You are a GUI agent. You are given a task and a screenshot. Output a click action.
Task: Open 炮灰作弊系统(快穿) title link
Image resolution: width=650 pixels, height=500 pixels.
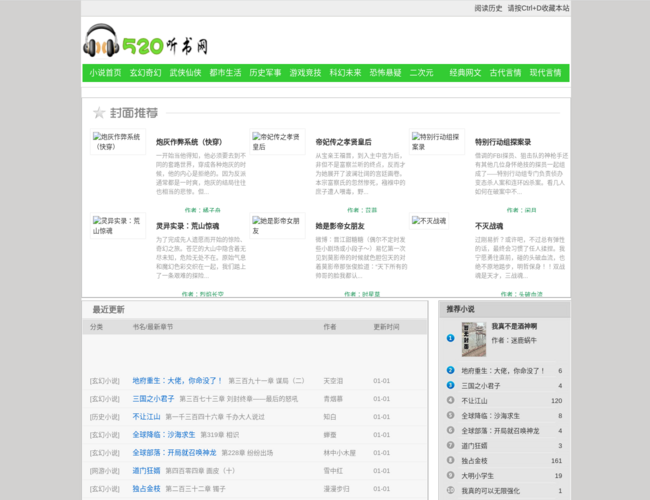(x=189, y=142)
